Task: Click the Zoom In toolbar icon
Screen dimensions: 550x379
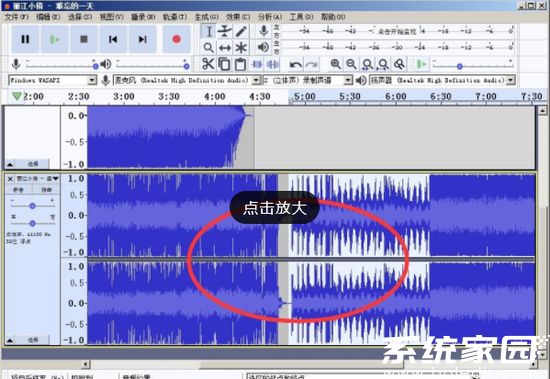Action: tap(335, 64)
